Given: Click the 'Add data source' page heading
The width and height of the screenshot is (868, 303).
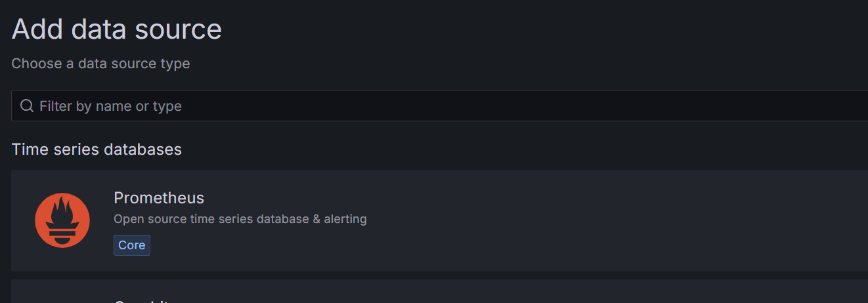Looking at the screenshot, I should (117, 30).
